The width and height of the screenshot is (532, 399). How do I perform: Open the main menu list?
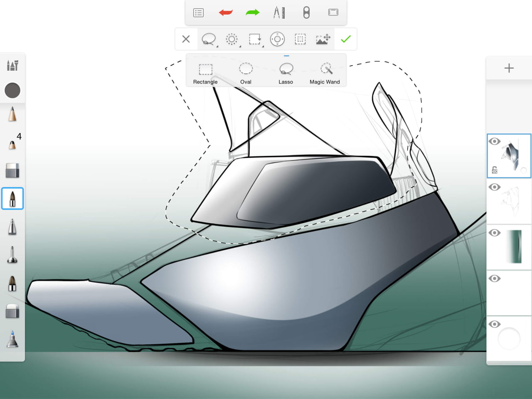coord(198,12)
